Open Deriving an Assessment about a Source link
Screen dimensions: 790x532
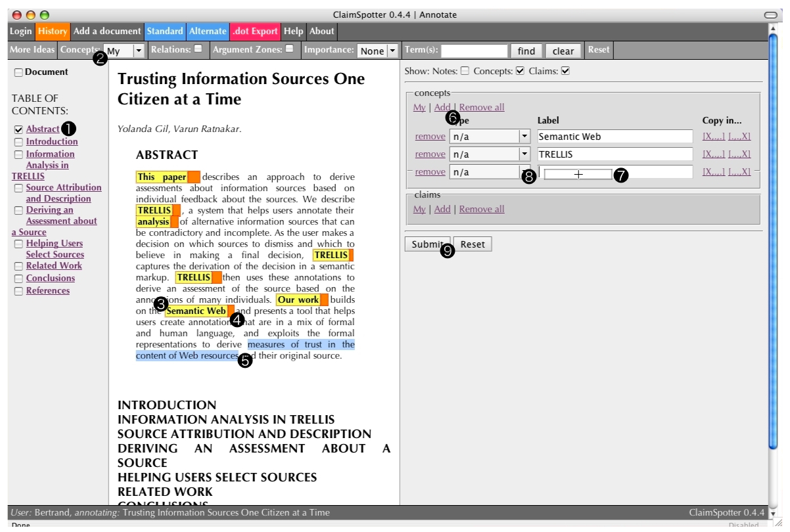(55, 221)
